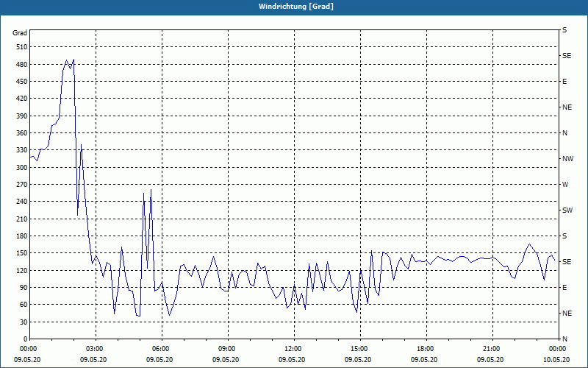Click the 15:00 time label
This screenshot has width=588, height=368.
(360, 349)
